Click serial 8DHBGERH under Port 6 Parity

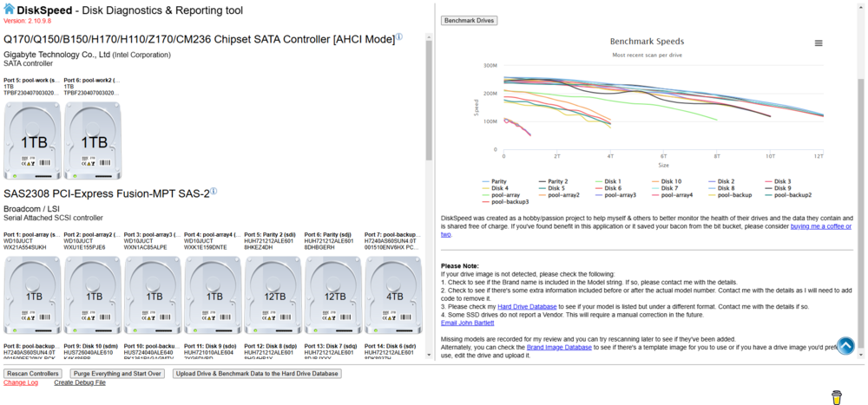320,247
